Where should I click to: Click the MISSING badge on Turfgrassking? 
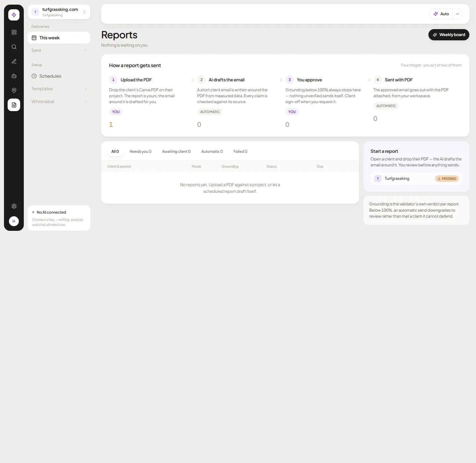coord(447,179)
